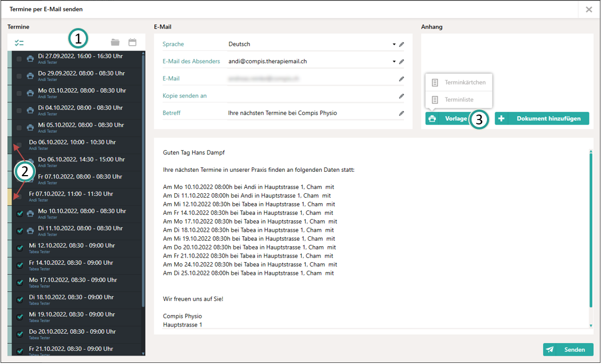The height and width of the screenshot is (364, 601).
Task: Click the appointment list scrollbar
Action: [143, 180]
